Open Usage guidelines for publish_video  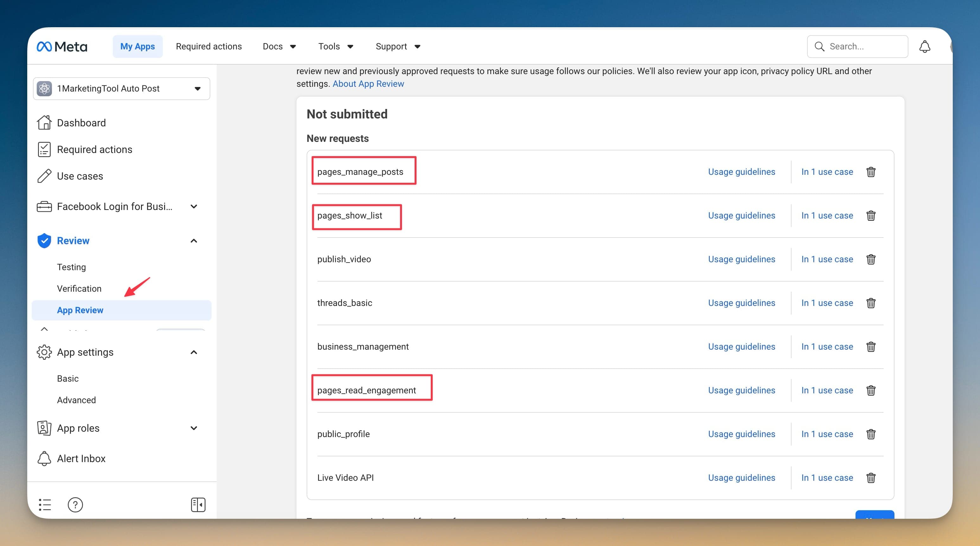(741, 259)
